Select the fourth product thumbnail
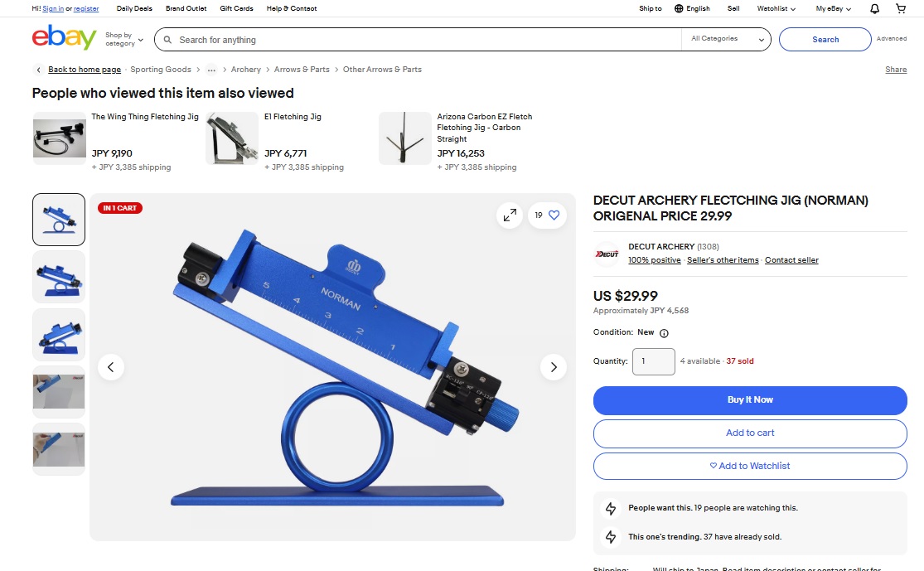 pyautogui.click(x=59, y=392)
